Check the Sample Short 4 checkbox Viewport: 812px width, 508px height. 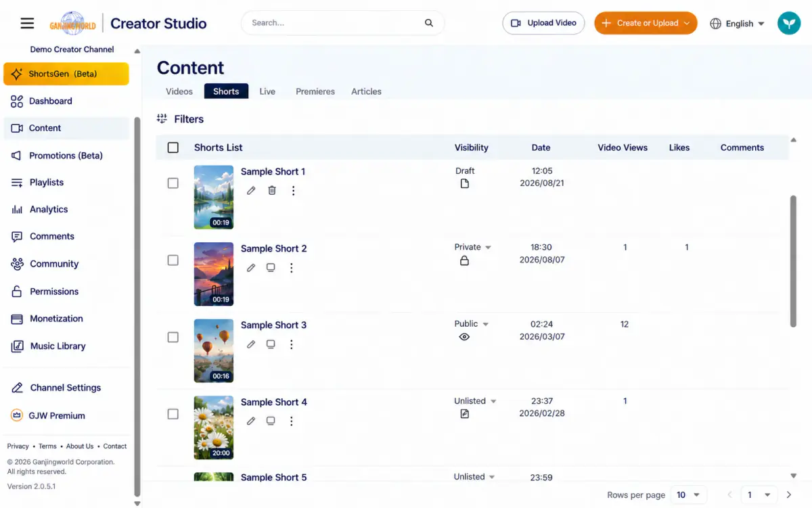pos(173,414)
